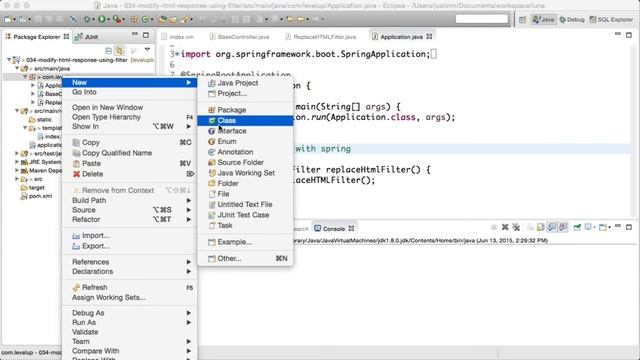
Task: Click the green Run toolbar icon
Action: pos(102,19)
